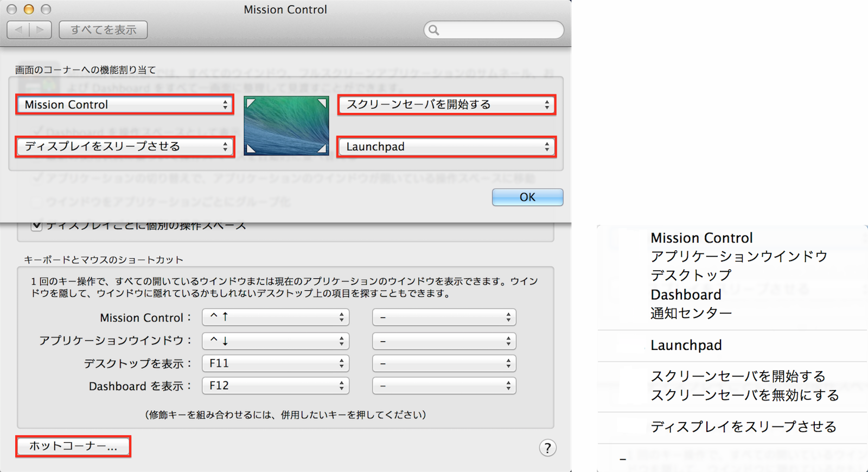The image size is (868, 472).
Task: Open bottom-right corner dropdown showing Launchpad
Action: point(447,146)
